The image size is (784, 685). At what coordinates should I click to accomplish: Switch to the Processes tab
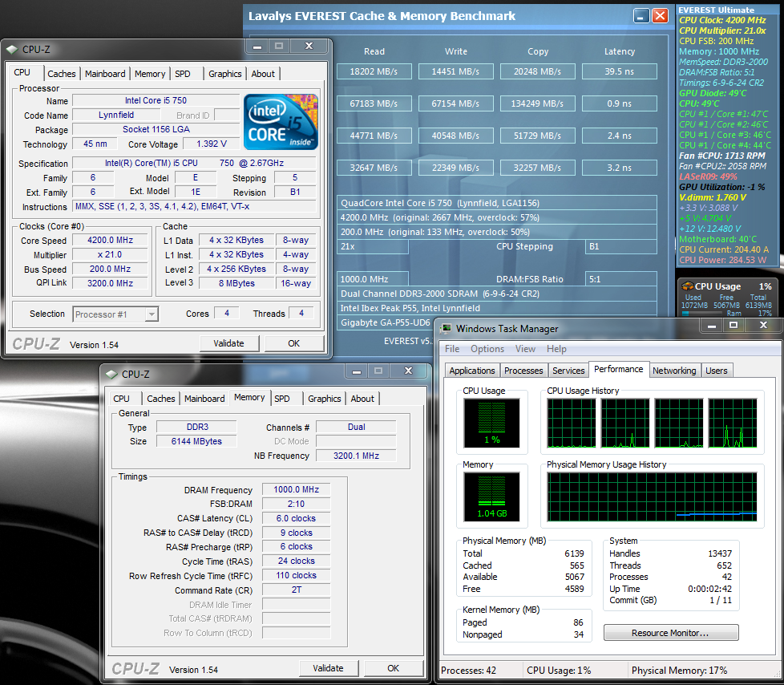(x=523, y=371)
